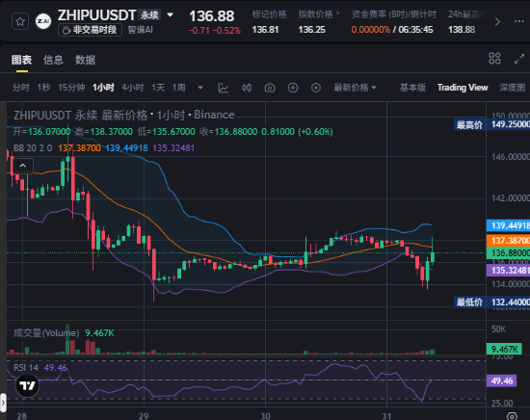The image size is (530, 420).
Task: Open the chart indicators icon
Action: tap(224, 88)
